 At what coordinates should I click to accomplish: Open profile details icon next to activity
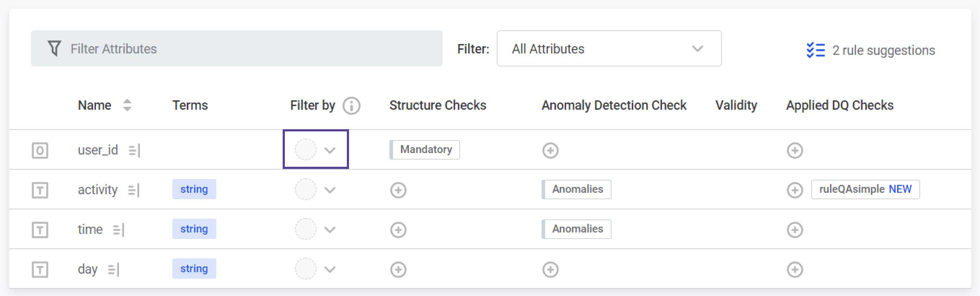pos(134,190)
